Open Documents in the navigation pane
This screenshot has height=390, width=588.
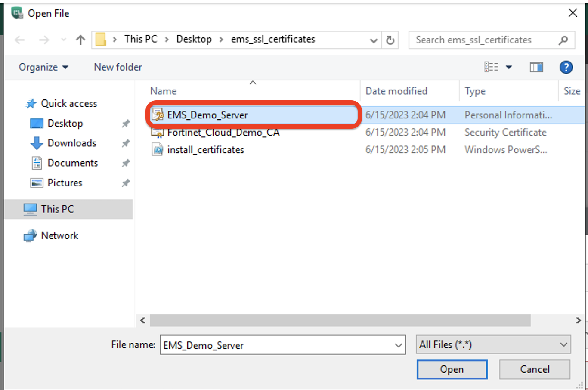tap(73, 163)
